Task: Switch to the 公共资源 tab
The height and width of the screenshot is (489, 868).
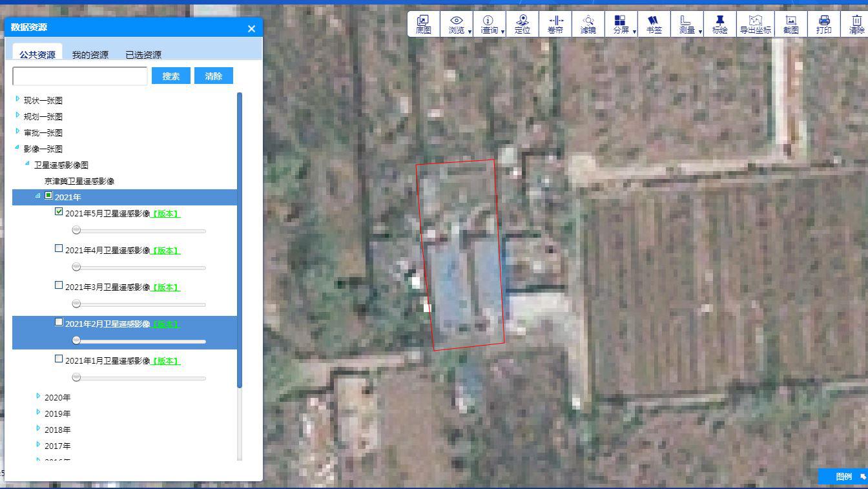Action: (37, 54)
